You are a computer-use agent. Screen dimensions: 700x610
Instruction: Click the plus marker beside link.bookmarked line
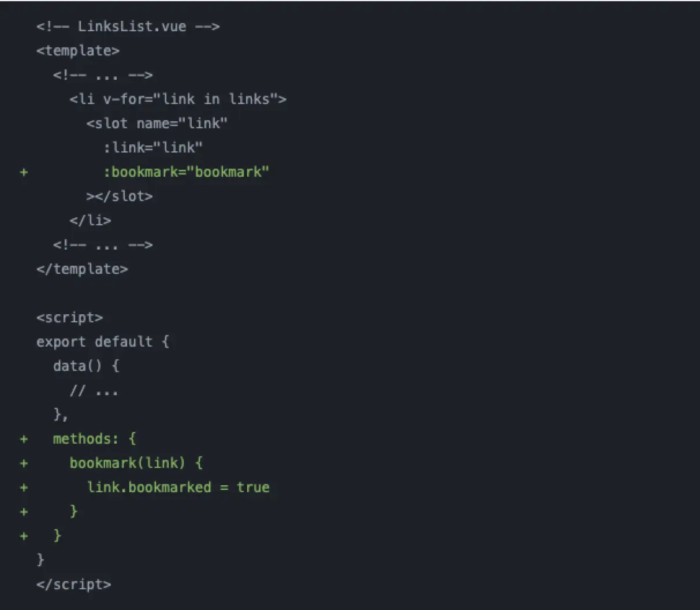pos(24,488)
